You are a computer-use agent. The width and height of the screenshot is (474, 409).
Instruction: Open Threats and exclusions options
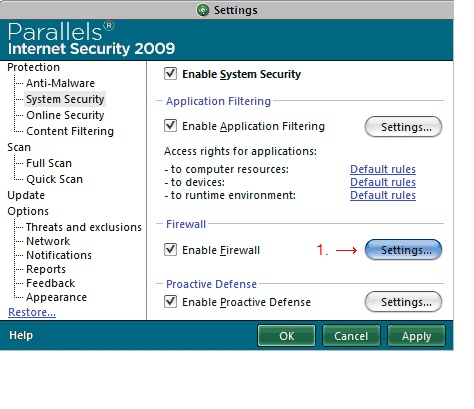pos(84,227)
